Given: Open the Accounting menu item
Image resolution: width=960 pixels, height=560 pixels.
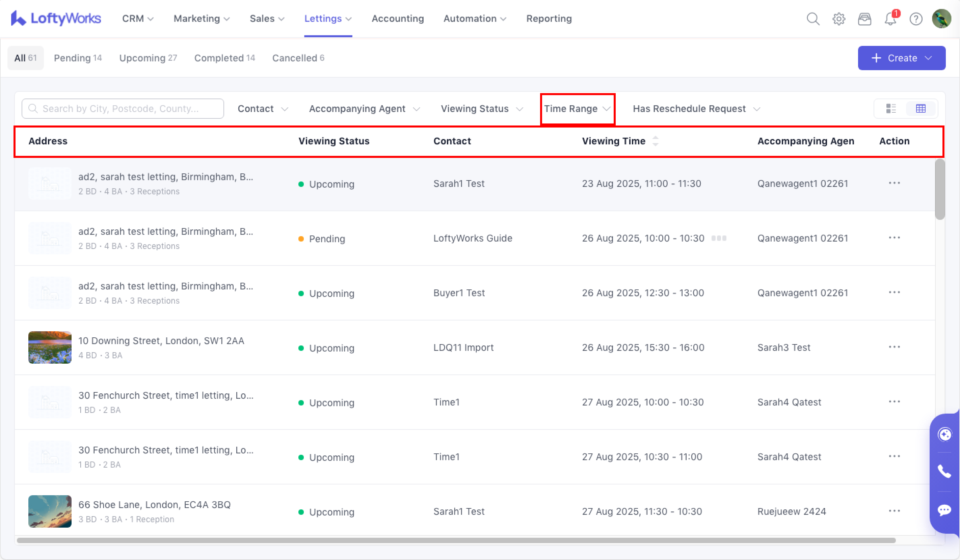Looking at the screenshot, I should point(397,19).
